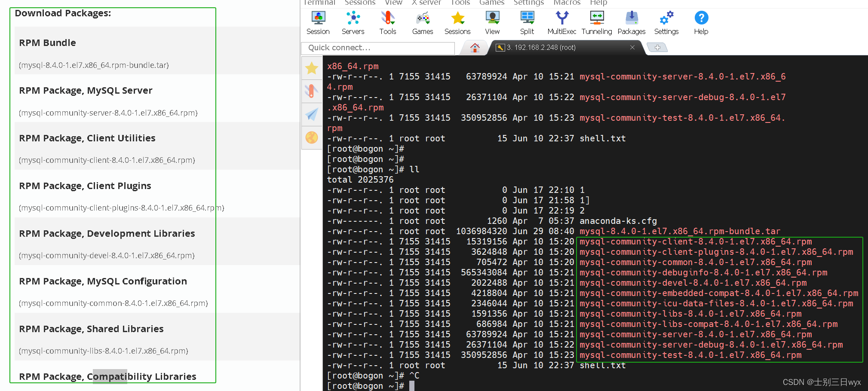Open the Macros menu

(x=567, y=3)
